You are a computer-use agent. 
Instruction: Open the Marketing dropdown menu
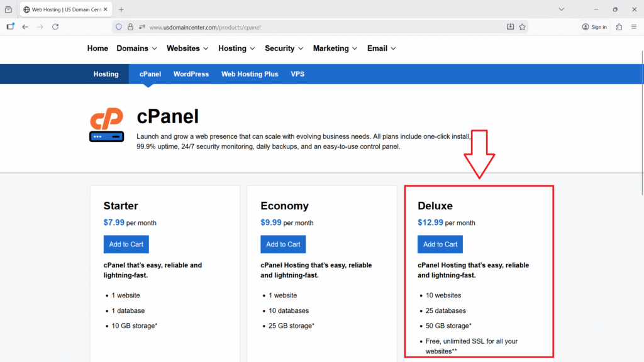pos(335,48)
